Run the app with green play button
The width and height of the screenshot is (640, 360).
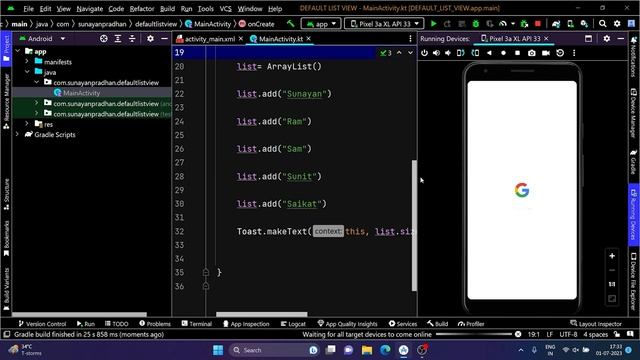click(433, 24)
